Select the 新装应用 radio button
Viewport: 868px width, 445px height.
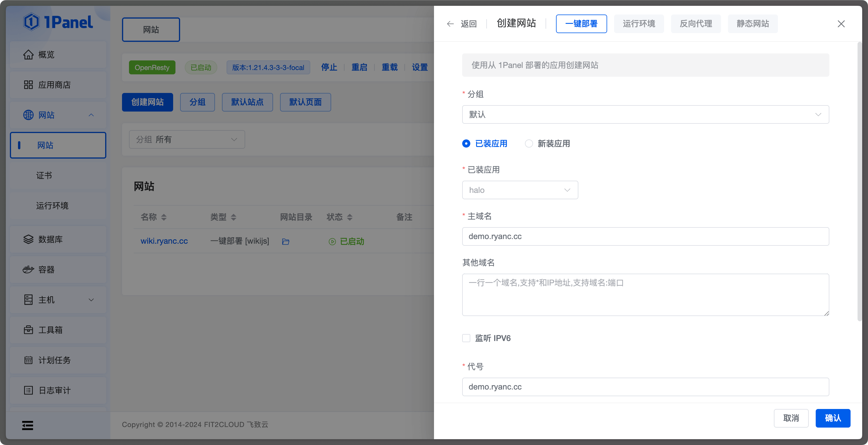tap(529, 143)
